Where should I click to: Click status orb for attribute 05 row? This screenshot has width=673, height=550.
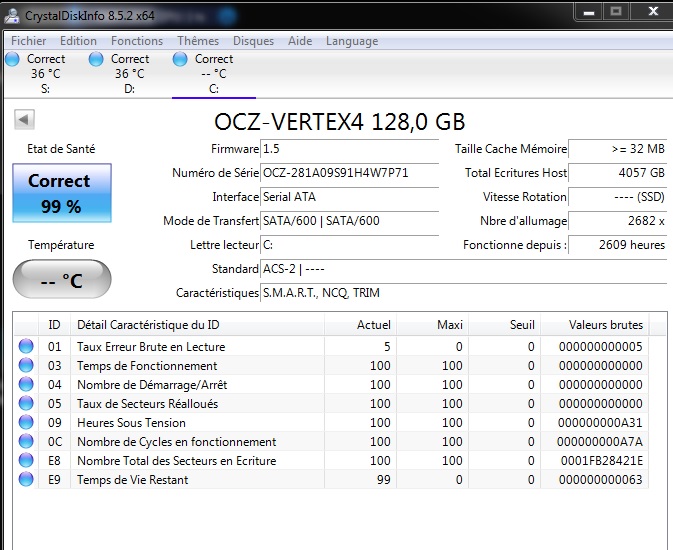26,403
